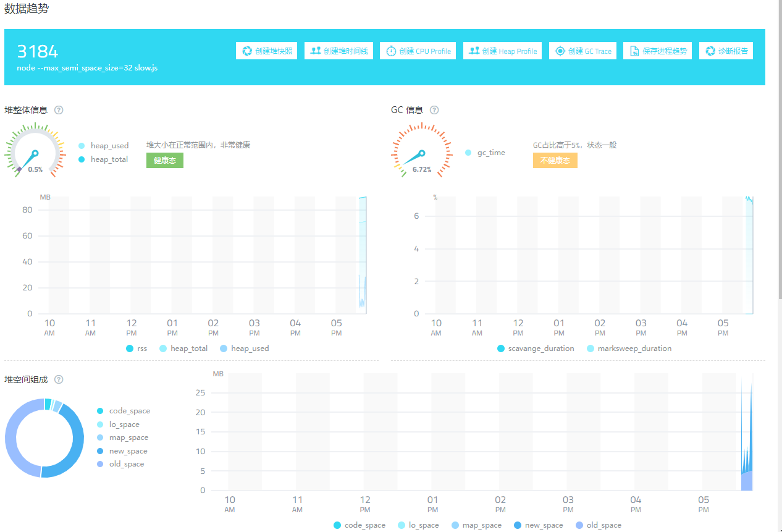Click the 创建堆时间线 heap timeline button

pos(338,51)
